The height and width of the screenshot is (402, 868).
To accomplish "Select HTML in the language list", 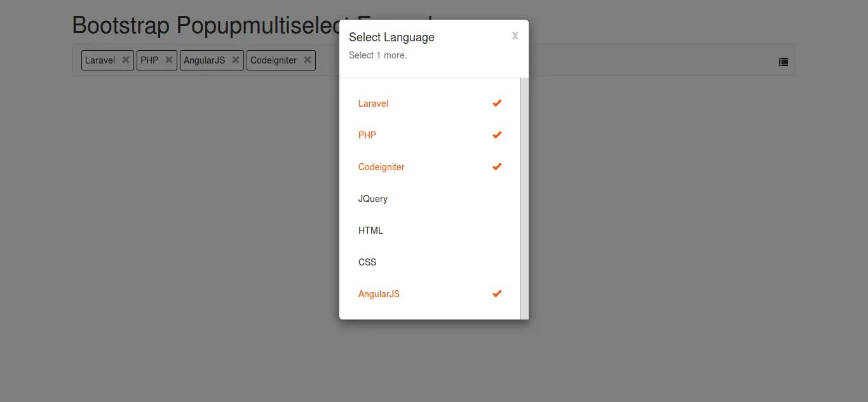I will (370, 231).
